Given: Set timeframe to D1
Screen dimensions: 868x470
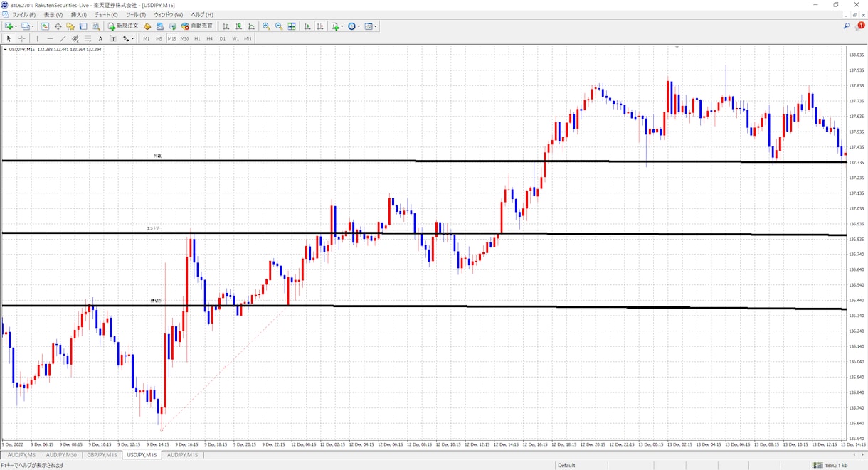Looking at the screenshot, I should (x=223, y=38).
